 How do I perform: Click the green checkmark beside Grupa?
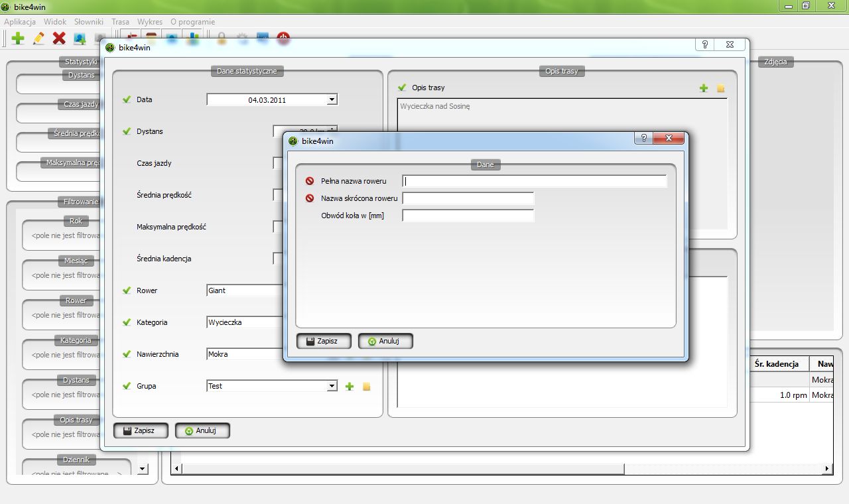tap(127, 386)
